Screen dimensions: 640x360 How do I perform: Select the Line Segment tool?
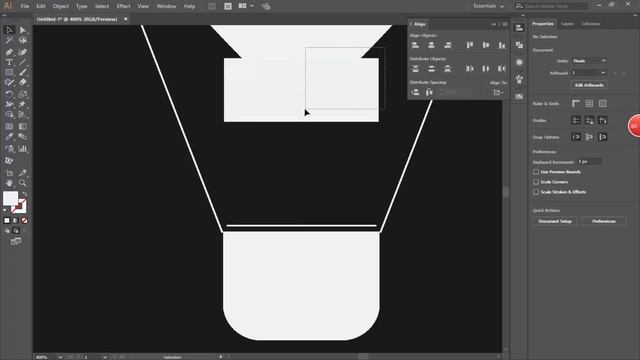pyautogui.click(x=23, y=62)
